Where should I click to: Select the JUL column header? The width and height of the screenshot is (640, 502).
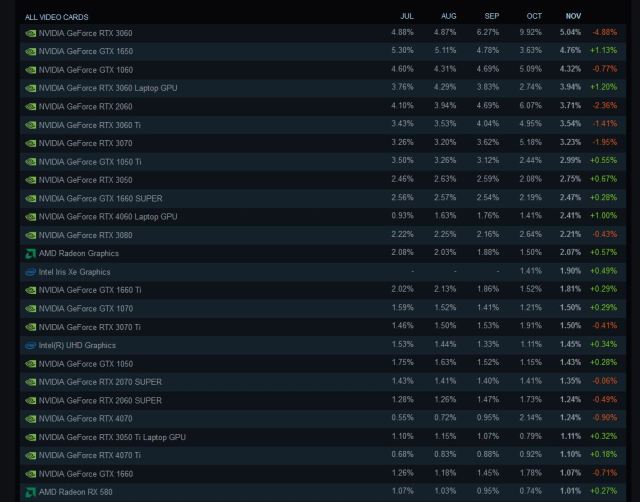407,16
